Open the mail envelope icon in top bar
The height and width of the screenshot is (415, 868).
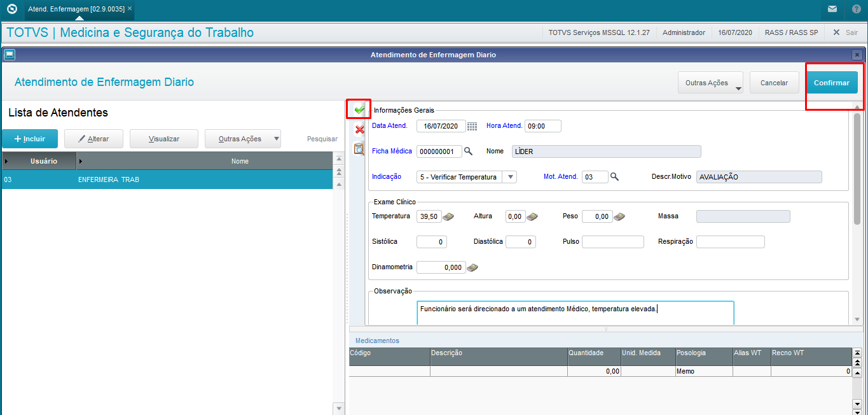(832, 9)
